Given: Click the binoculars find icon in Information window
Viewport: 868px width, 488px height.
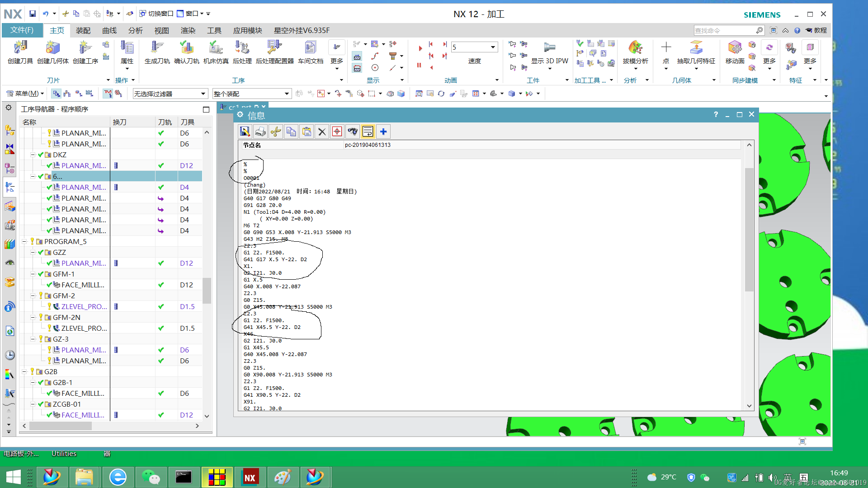Looking at the screenshot, I should (353, 131).
